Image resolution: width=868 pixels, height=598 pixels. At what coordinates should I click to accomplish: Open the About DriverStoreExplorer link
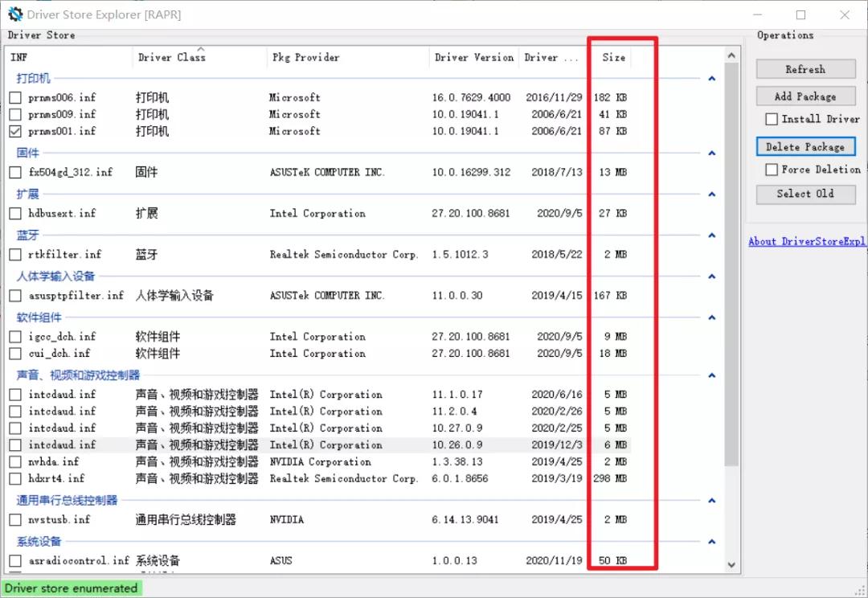[806, 241]
